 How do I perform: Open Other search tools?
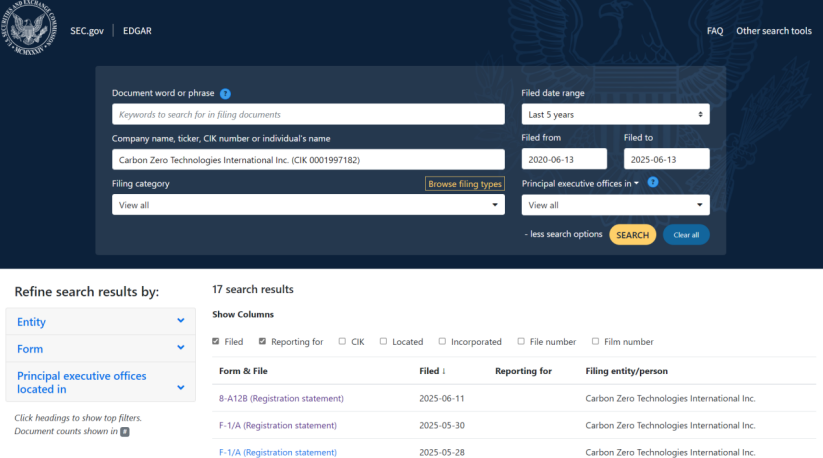774,31
